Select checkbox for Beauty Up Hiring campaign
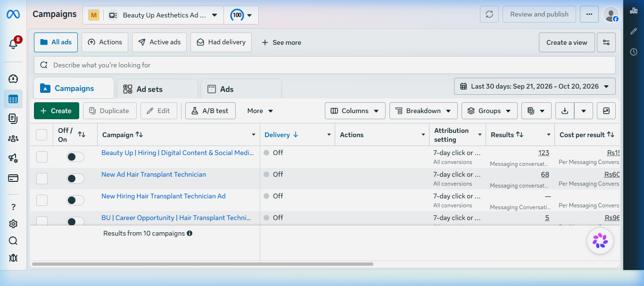This screenshot has height=286, width=644. tap(42, 157)
